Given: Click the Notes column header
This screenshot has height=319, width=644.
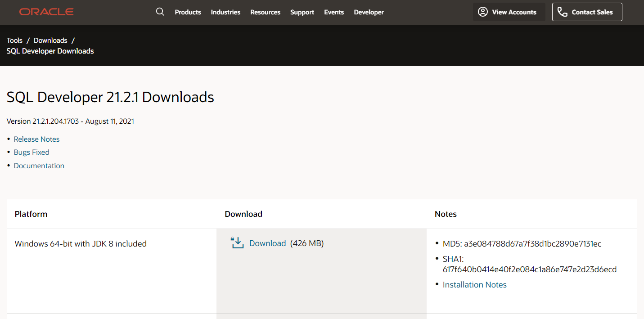Looking at the screenshot, I should click(446, 214).
